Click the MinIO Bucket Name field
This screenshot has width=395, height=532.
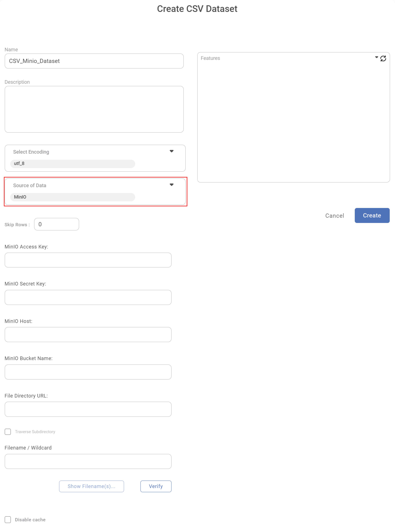(x=88, y=372)
